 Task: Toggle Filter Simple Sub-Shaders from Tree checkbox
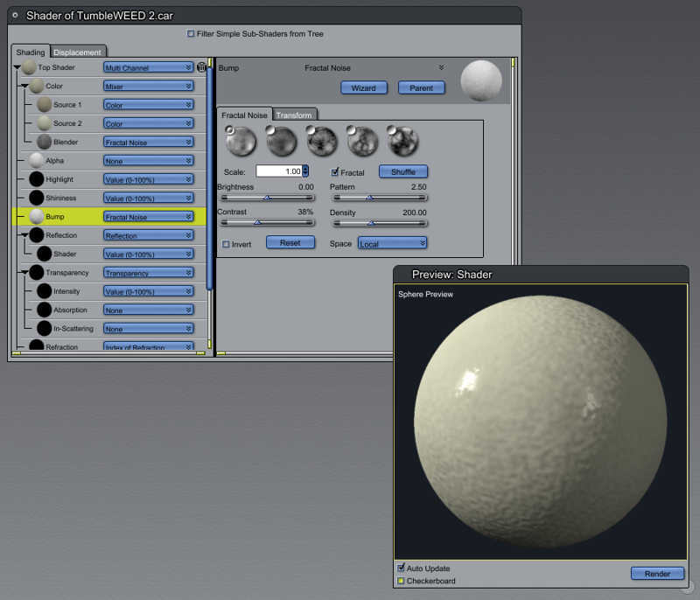(x=191, y=34)
